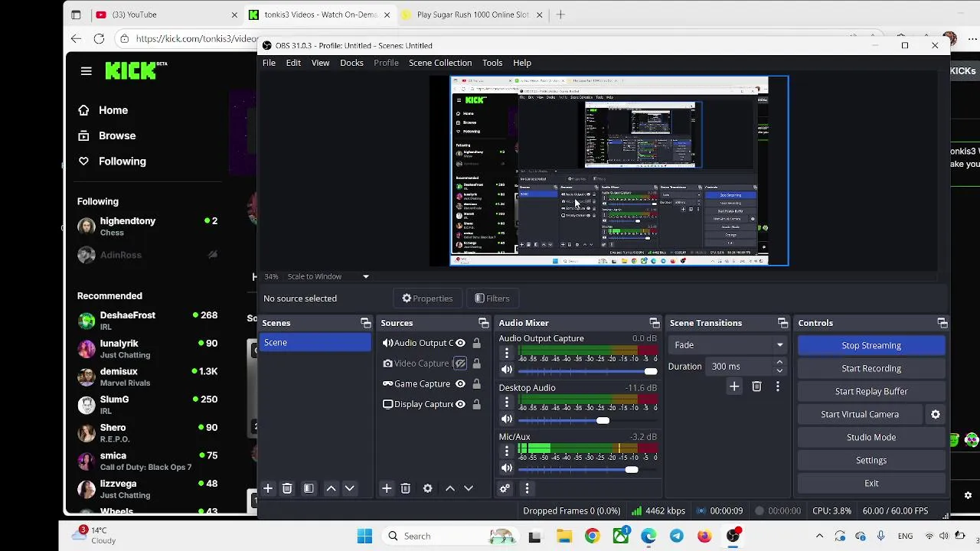Move scene up arrow in Scenes dock
Image resolution: width=980 pixels, height=551 pixels.
pos(331,488)
